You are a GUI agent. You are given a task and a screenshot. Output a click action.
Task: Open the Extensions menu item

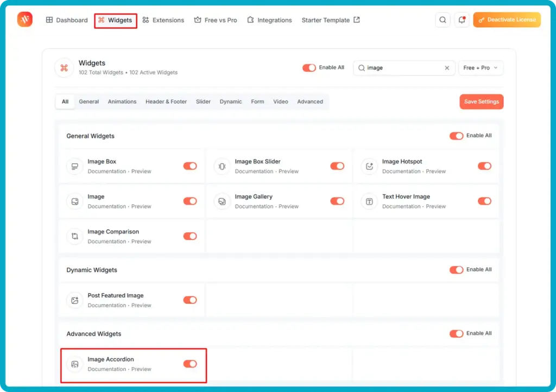163,20
